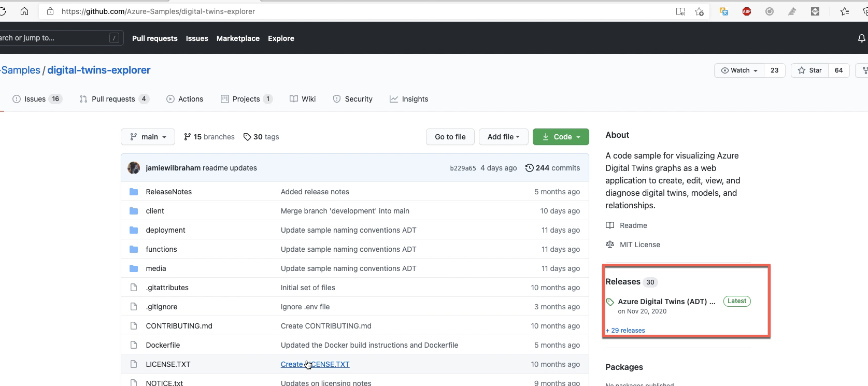The width and height of the screenshot is (868, 386).
Task: Open the Insights tab
Action: click(x=409, y=99)
